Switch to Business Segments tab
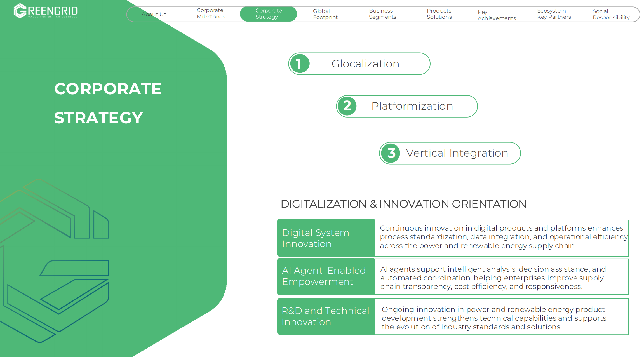The width and height of the screenshot is (644, 357). (x=382, y=14)
